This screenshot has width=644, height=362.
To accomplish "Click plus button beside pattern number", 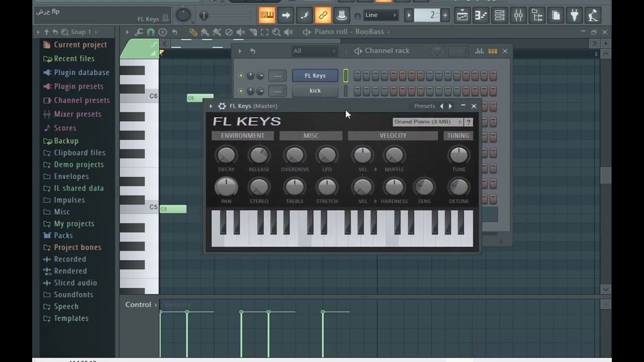I will [x=445, y=15].
